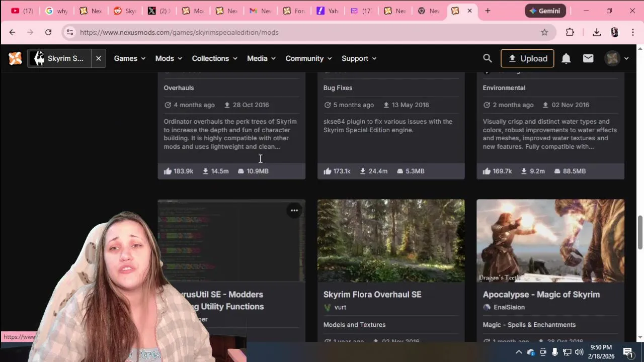Viewport: 644px width, 362px height.
Task: Switch to the Yahoo tab
Action: pos(328,11)
